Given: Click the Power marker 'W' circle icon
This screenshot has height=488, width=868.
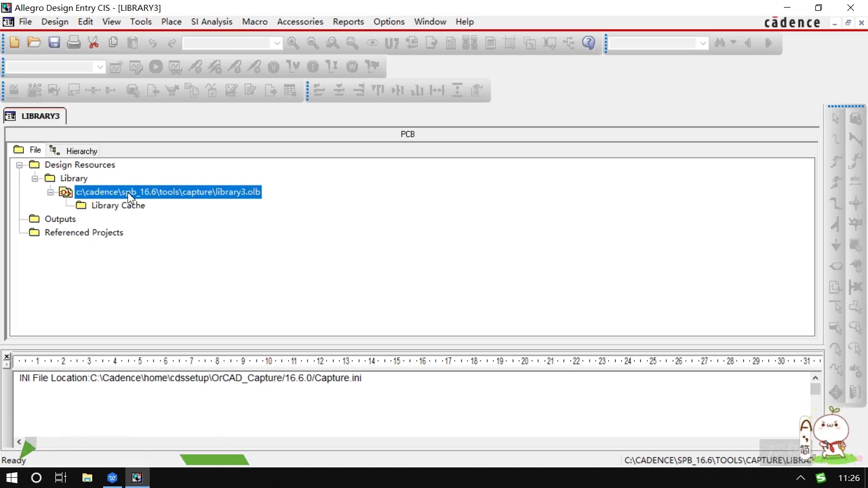Looking at the screenshot, I should point(352,67).
